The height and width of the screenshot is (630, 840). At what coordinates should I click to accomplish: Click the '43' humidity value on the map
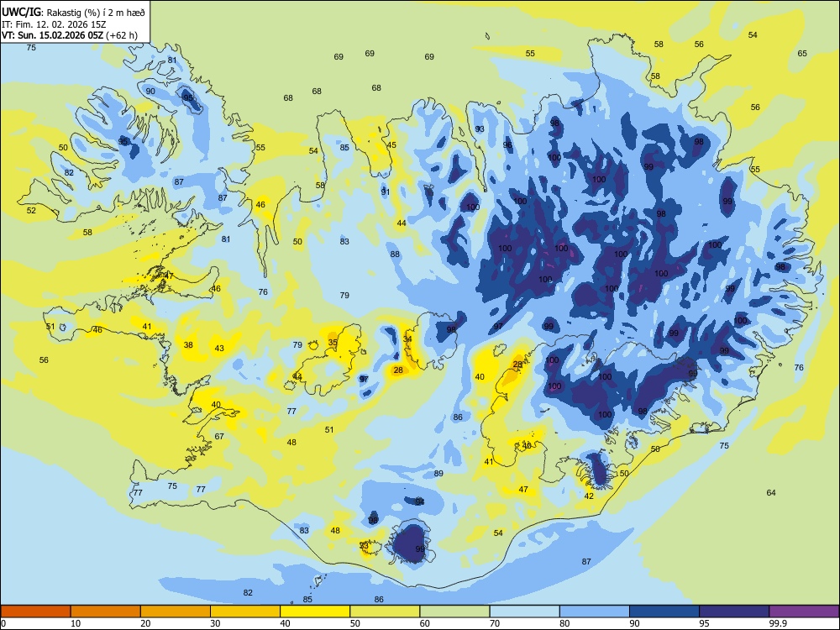[219, 349]
